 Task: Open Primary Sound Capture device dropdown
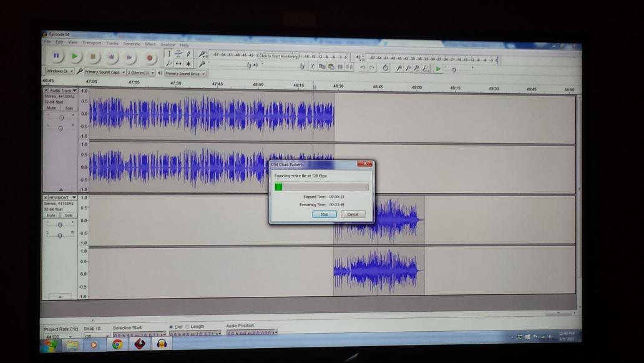point(105,72)
